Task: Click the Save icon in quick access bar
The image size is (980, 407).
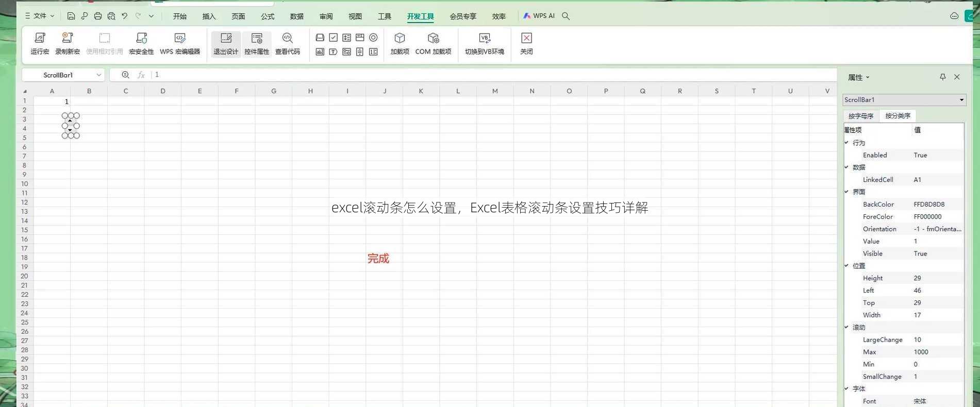Action: 71,16
